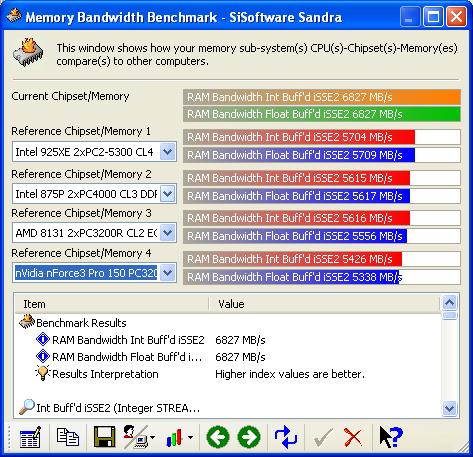Go back with green left arrow
The image size is (473, 457).
coord(218,437)
